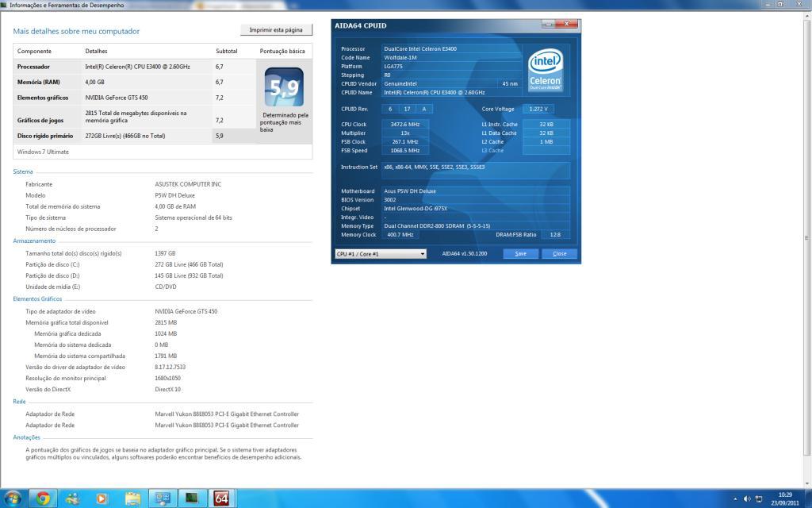The image size is (812, 508).
Task: Click the 1 MB L2 cache value
Action: (x=546, y=141)
